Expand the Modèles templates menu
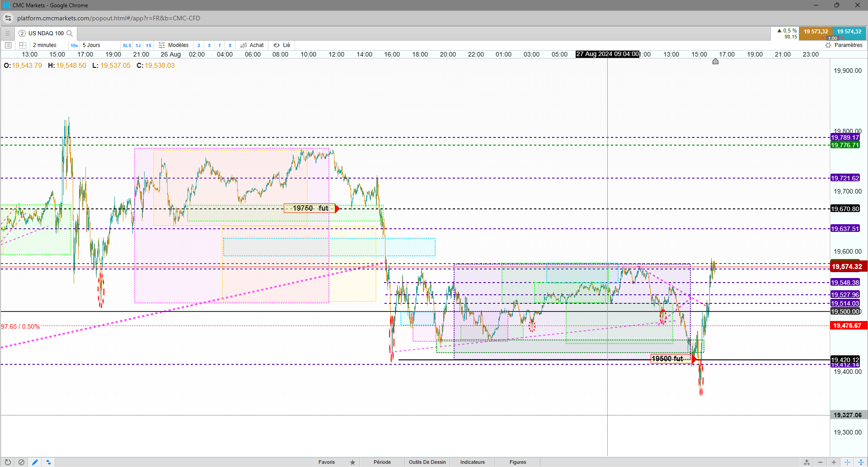 (x=174, y=45)
